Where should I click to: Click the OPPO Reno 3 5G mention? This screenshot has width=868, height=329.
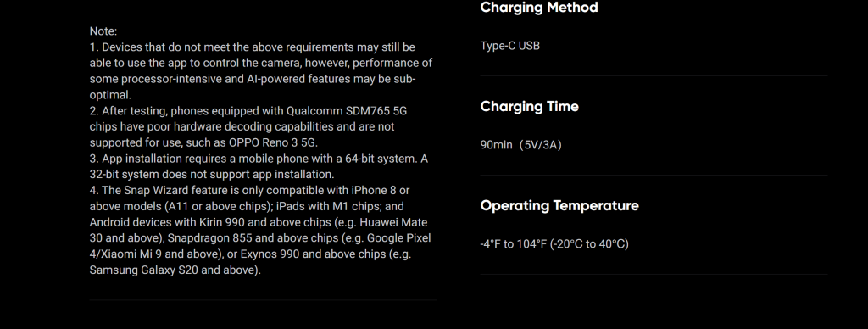click(272, 143)
